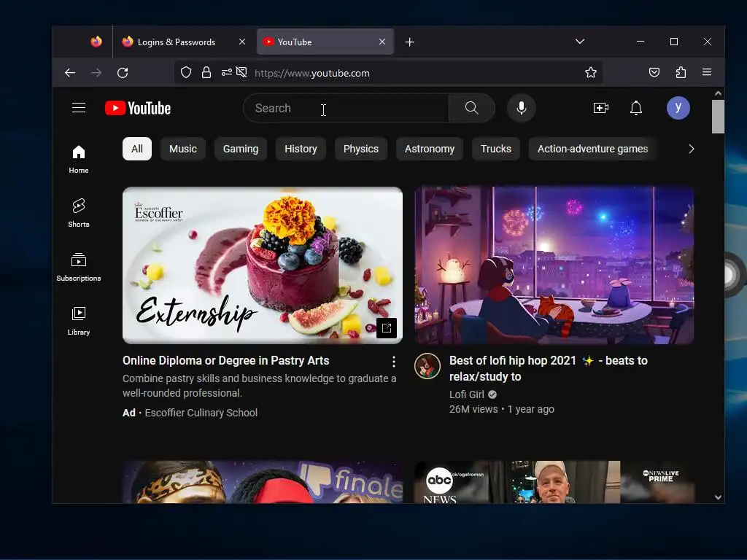Click the site security padlock icon

(x=206, y=72)
